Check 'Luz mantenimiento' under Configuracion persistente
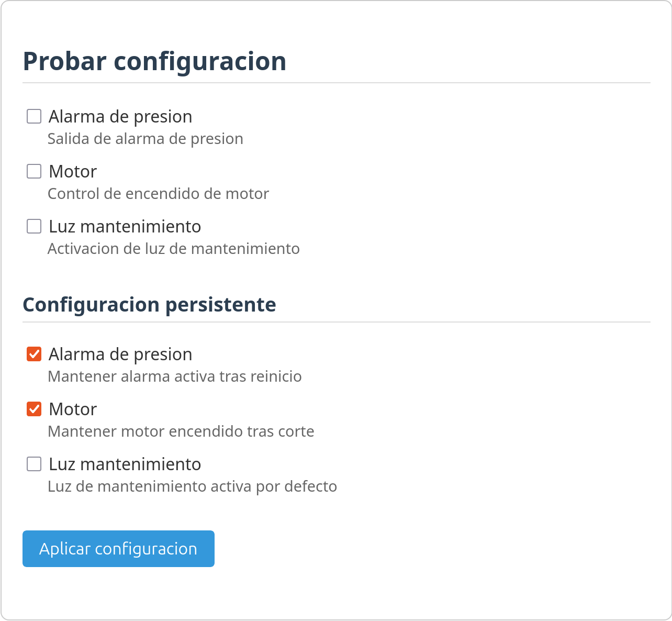Screen dimensions: 672x621 tap(33, 464)
